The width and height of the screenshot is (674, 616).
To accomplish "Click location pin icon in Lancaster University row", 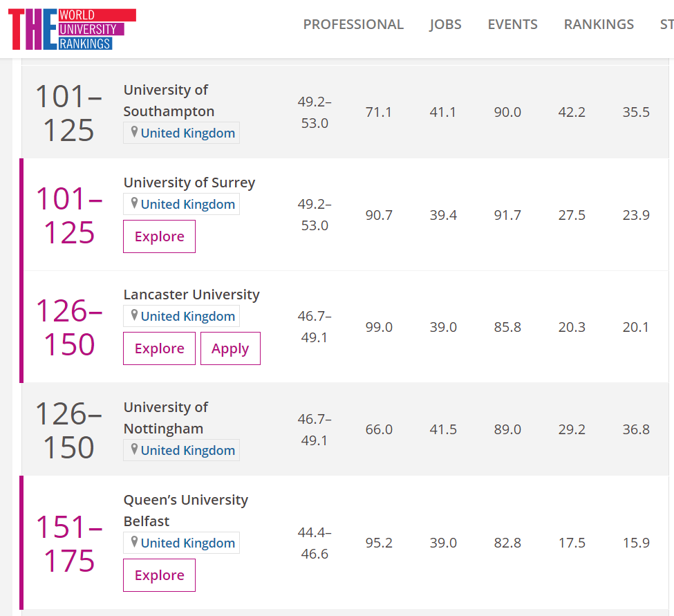I will point(135,315).
